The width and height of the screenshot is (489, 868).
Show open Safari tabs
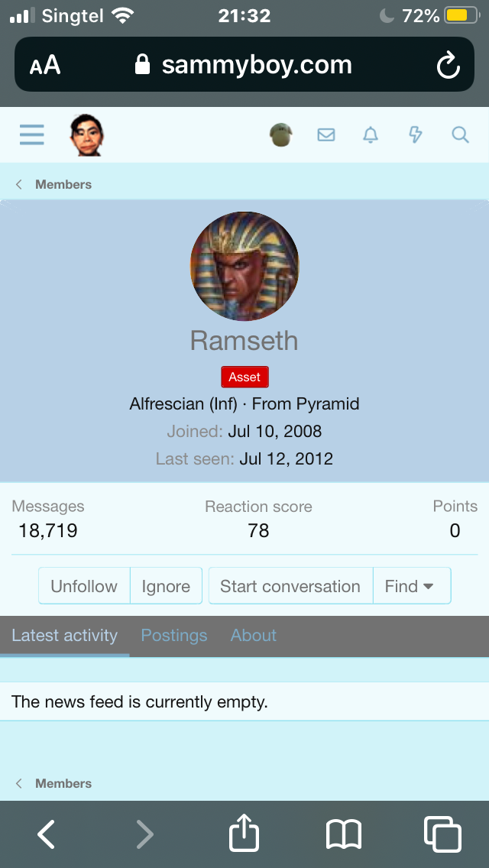pyautogui.click(x=442, y=834)
